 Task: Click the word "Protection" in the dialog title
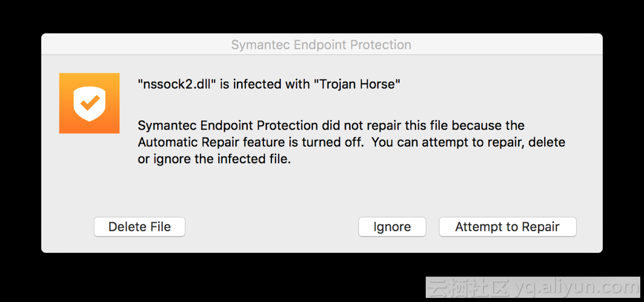click(381, 45)
